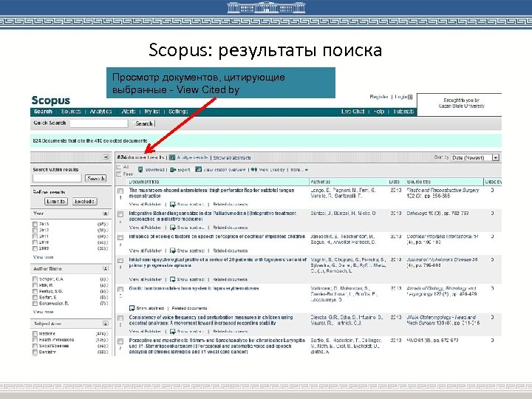Screen dimensions: 532x399
Task: Collapse the left refine panel with arrow icon
Action: [x=106, y=157]
